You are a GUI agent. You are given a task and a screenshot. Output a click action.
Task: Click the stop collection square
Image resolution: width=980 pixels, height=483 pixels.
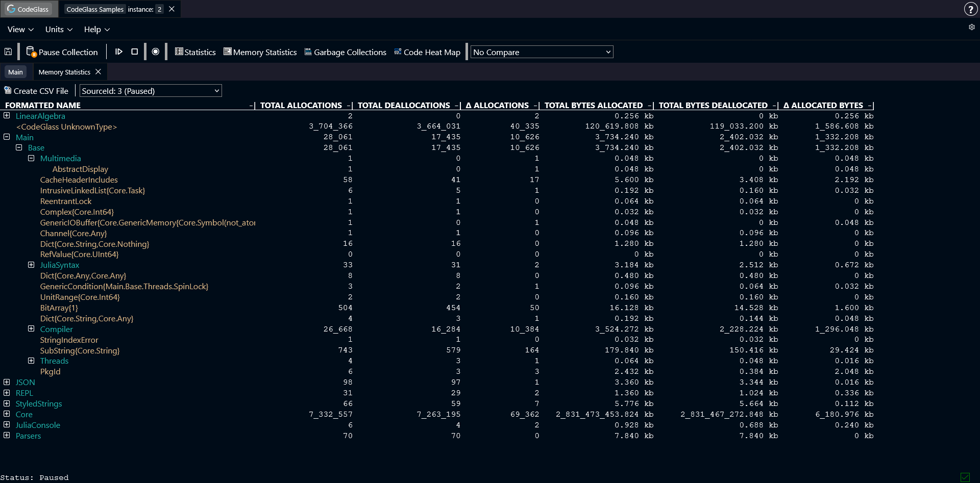[134, 52]
